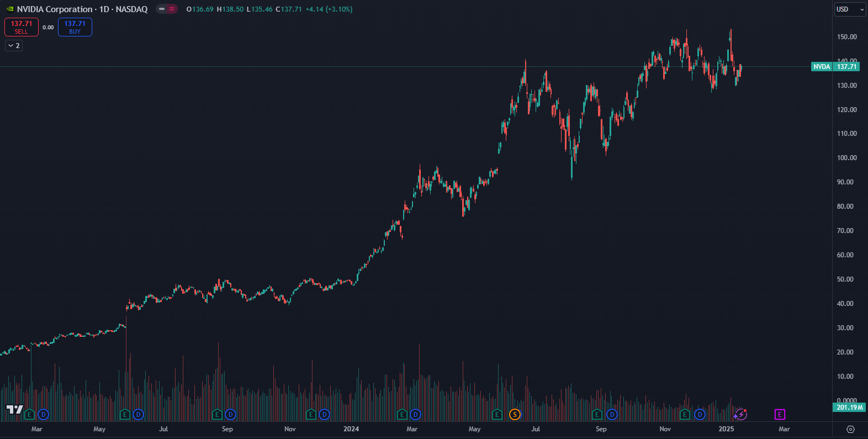Open the dividend D marker just after Mar 2024

click(415, 414)
